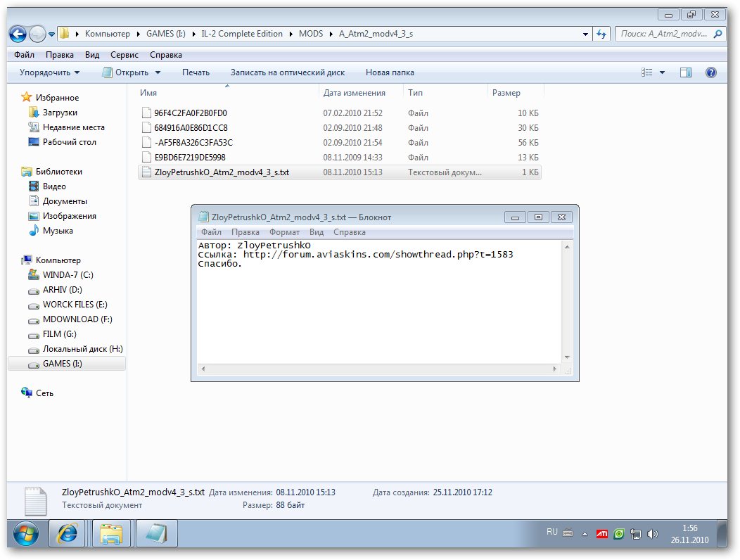Open address bar history dropdown arrow
The width and height of the screenshot is (740, 560).
[x=585, y=34]
